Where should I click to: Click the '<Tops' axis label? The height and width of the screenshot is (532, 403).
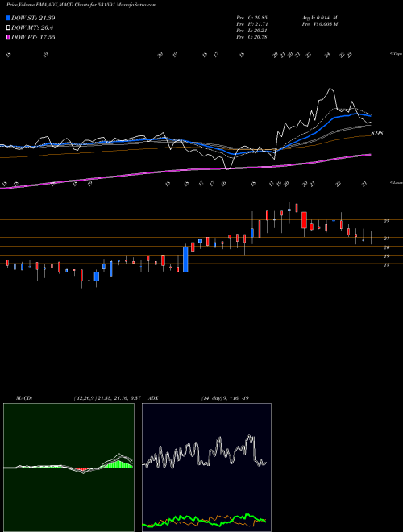396,54
